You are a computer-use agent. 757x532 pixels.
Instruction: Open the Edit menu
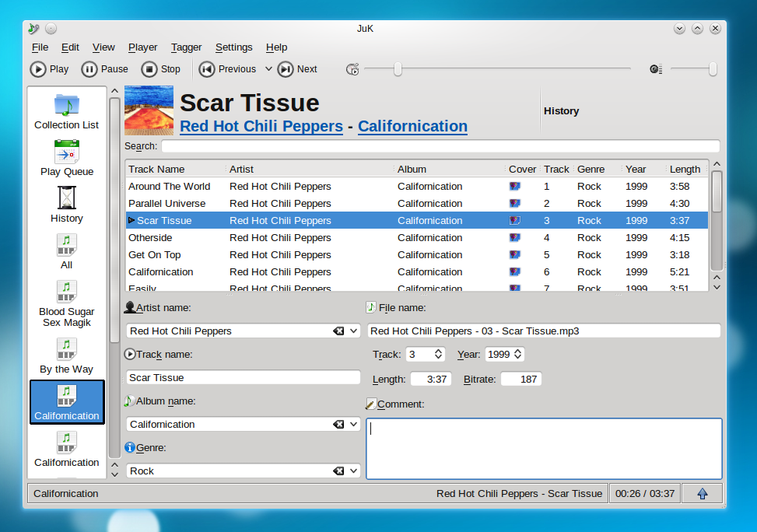70,47
